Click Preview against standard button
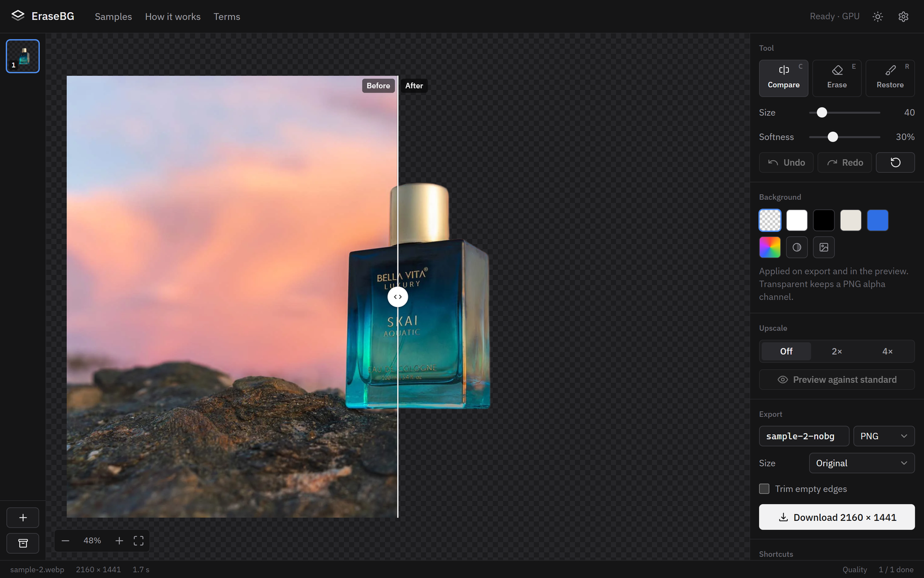 tap(837, 380)
